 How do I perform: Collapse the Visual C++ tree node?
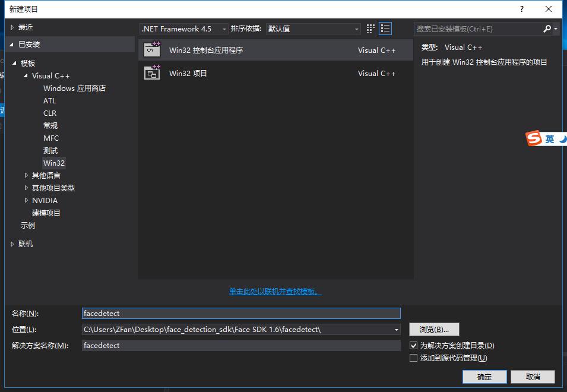[26, 75]
